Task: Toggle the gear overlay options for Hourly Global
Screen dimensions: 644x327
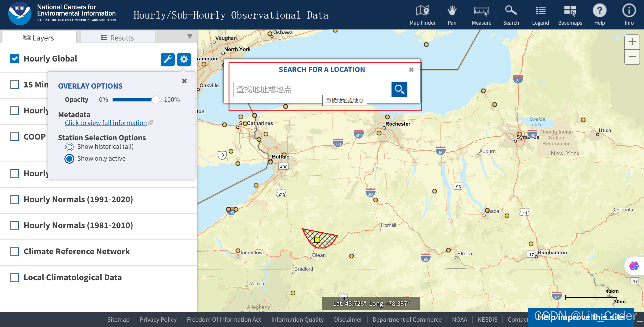Action: tap(184, 59)
